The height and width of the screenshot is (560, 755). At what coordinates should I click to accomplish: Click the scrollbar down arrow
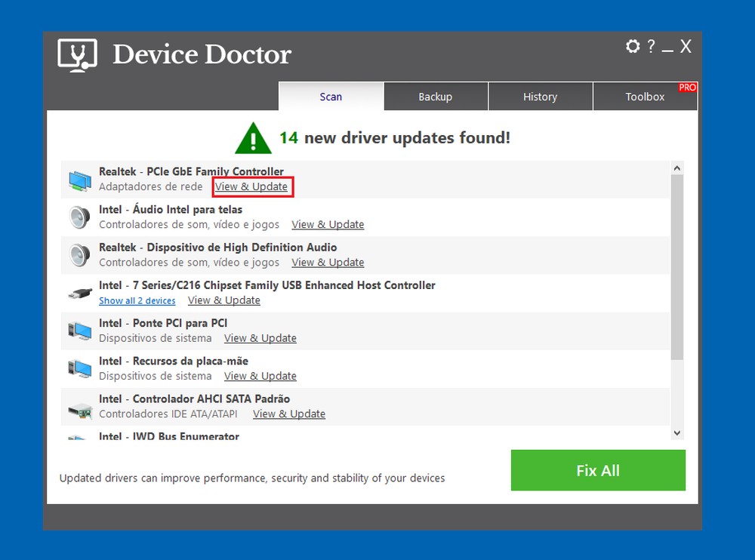pyautogui.click(x=677, y=432)
